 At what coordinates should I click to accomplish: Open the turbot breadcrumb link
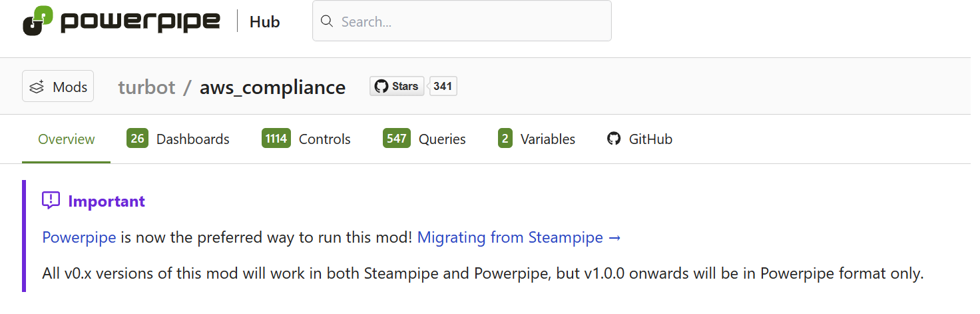click(146, 87)
